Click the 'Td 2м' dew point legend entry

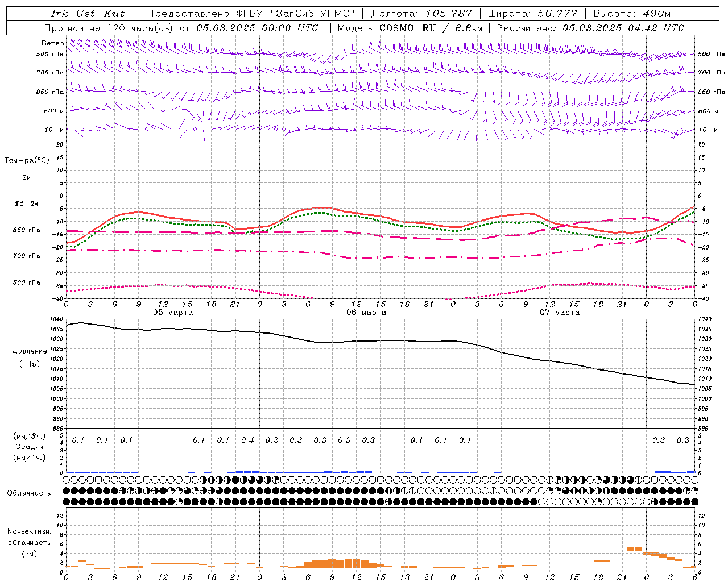27,203
